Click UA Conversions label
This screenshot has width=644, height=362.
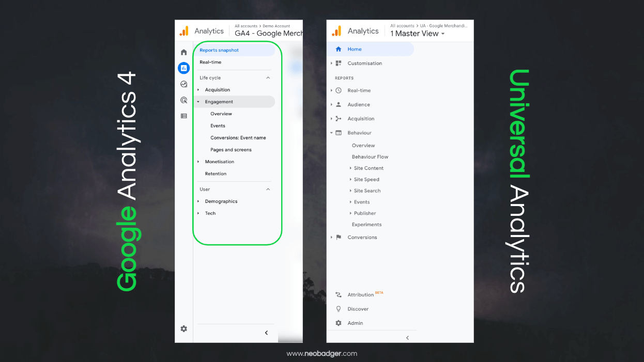pos(362,238)
